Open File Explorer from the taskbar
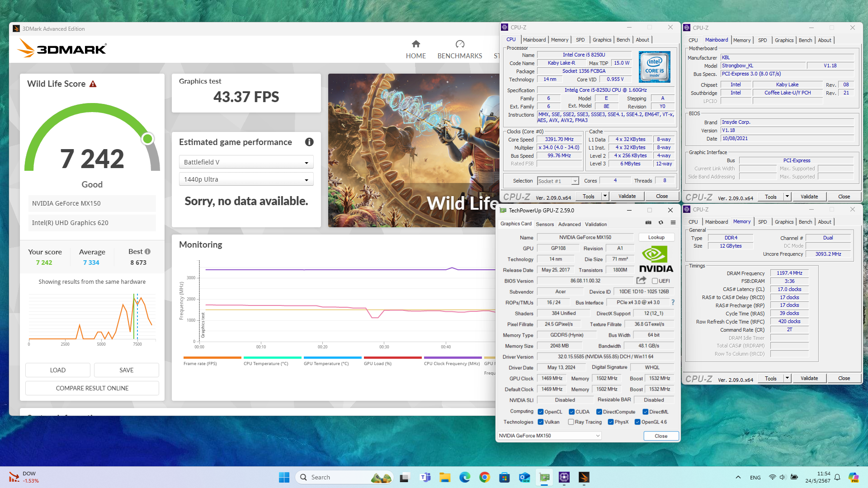868x488 pixels. tap(445, 478)
